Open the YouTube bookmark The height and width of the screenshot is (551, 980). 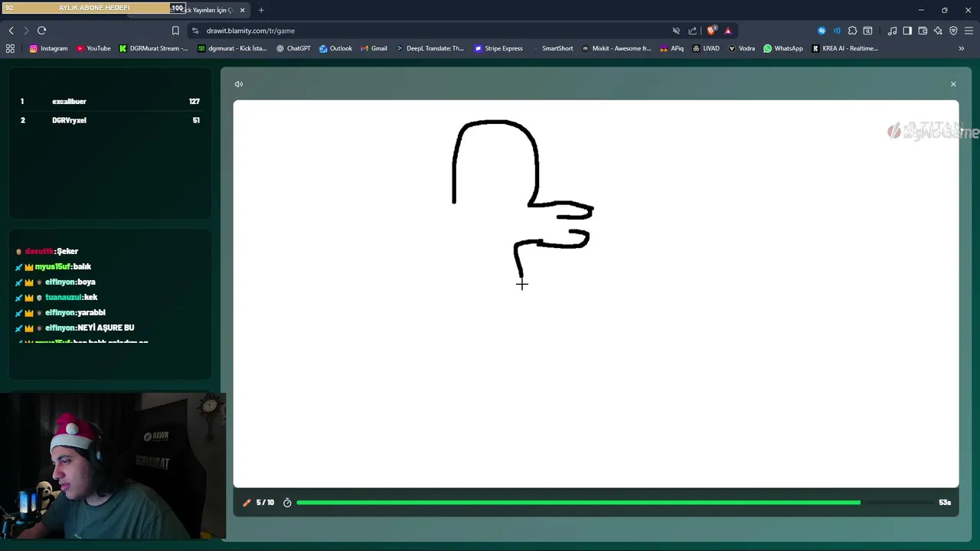[x=93, y=48]
